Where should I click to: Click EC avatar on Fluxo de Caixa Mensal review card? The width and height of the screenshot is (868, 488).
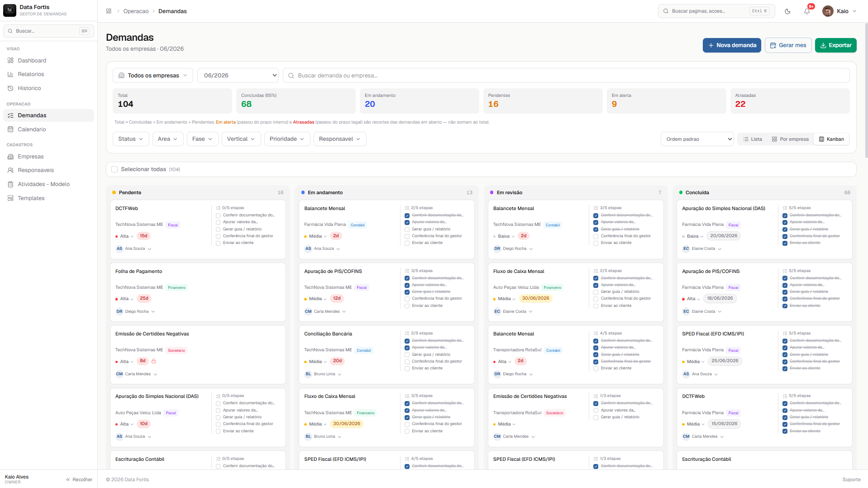[497, 311]
